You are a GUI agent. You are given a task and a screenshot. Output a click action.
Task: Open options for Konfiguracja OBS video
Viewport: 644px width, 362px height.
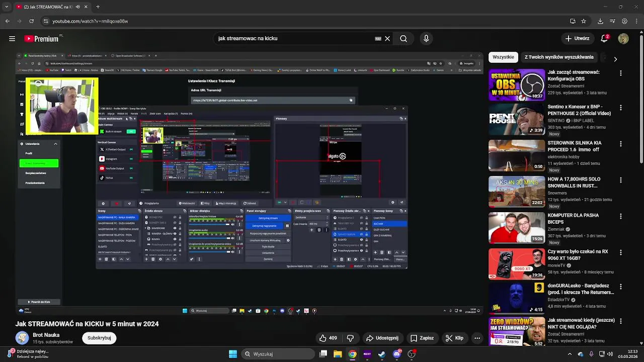click(620, 73)
